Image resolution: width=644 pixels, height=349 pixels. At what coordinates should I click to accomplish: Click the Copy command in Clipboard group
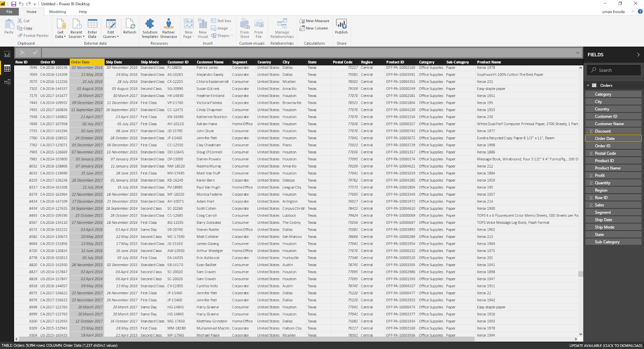tap(25, 28)
